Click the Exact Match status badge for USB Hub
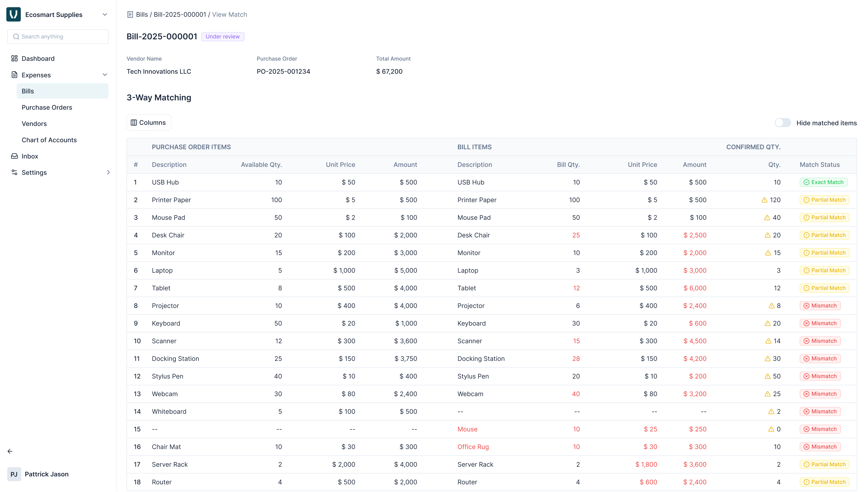Screen dimensions: 868x492 point(823,182)
